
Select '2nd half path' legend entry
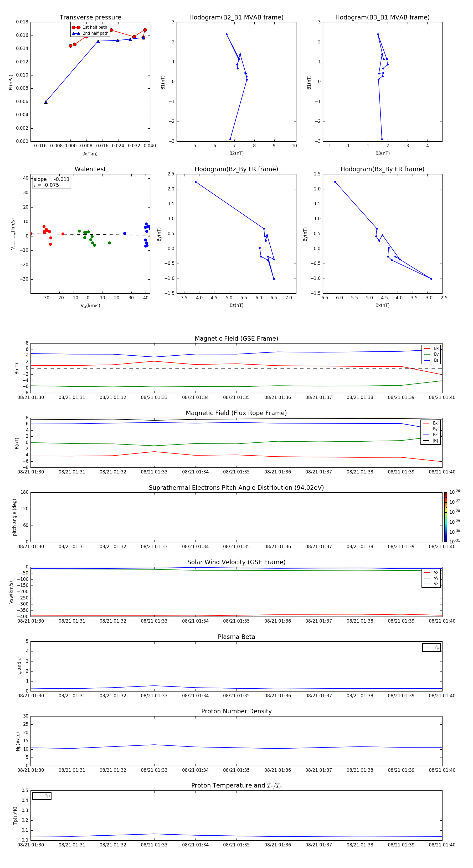point(90,33)
